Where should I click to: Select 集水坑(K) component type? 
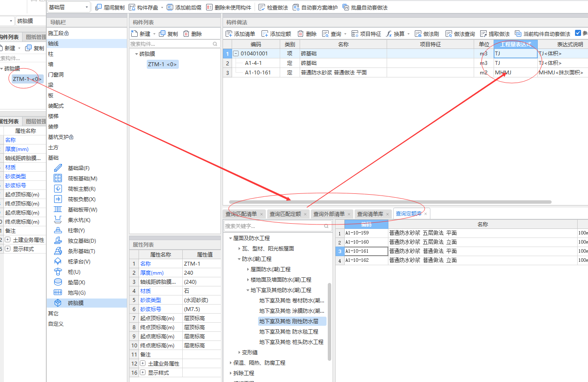(79, 220)
